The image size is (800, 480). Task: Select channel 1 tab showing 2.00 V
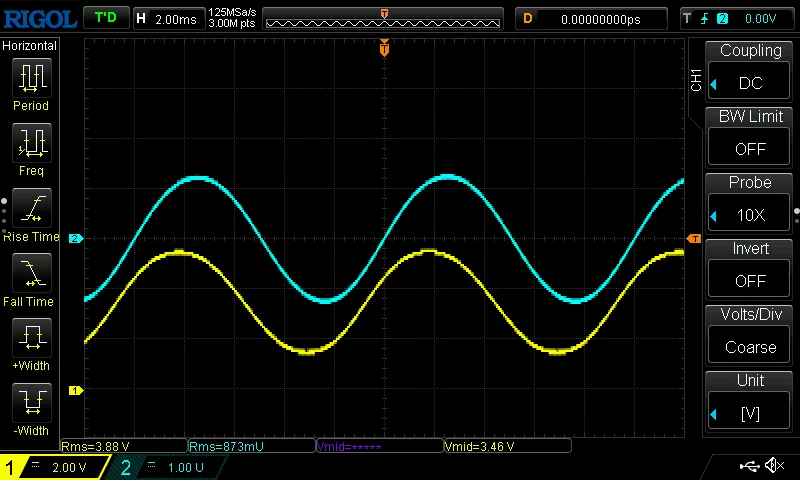pos(56,467)
